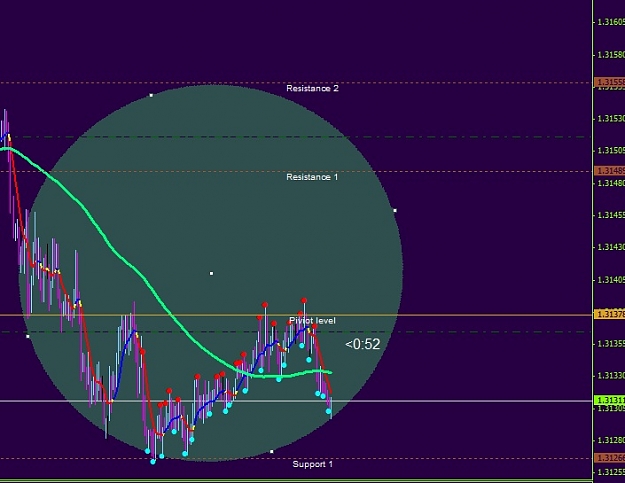Click the yellow 1.31378 pivot price tag
625x483 pixels.
click(609, 314)
